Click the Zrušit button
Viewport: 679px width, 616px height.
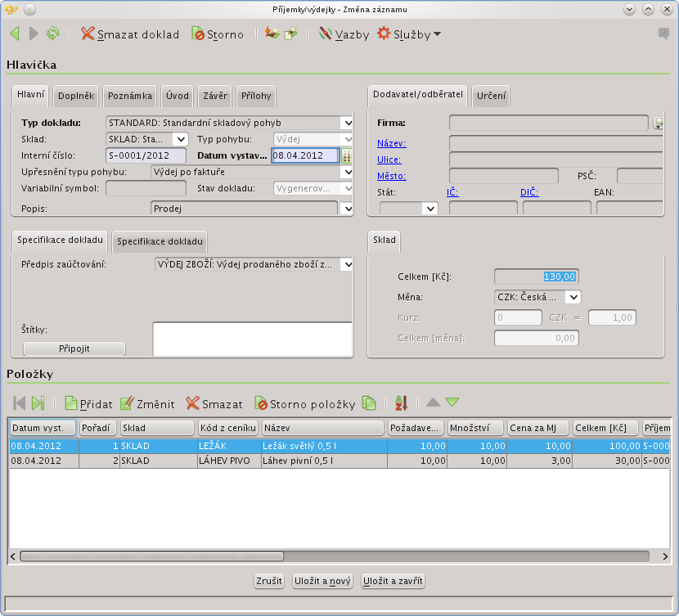pos(269,581)
